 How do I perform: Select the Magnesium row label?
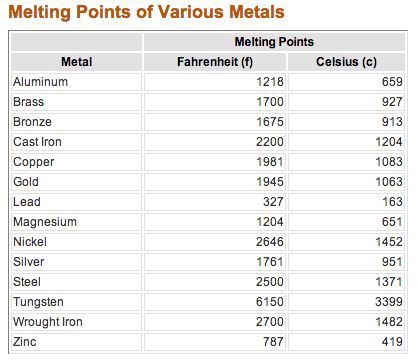[45, 222]
